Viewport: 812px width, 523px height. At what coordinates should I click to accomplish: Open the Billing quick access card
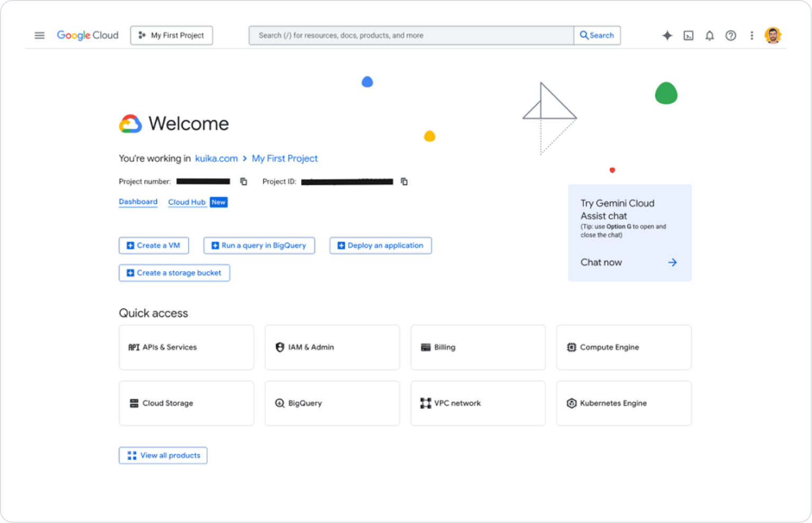pos(478,347)
